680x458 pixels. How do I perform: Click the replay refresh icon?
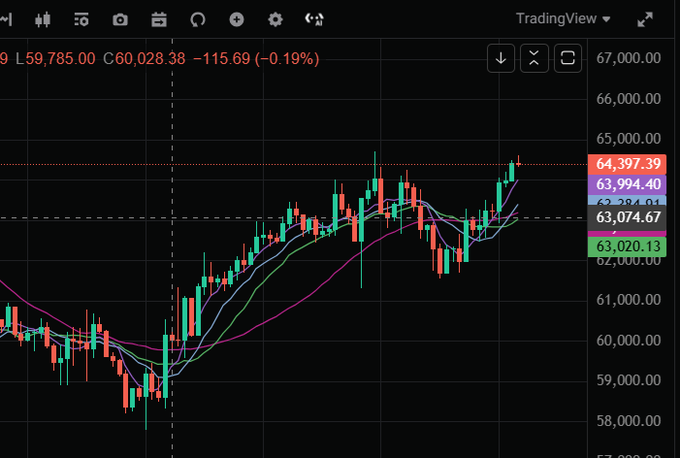[198, 20]
